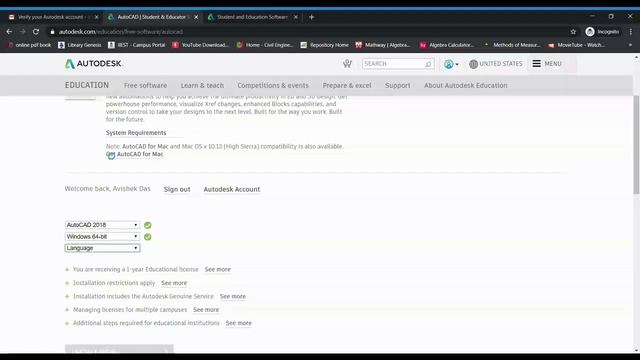
Task: Open a new browser tab
Action: [x=311, y=17]
